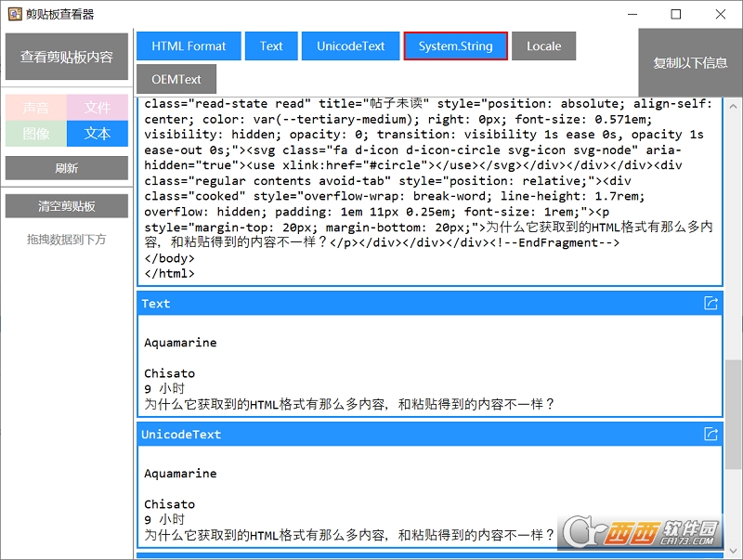743x560 pixels.
Task: Select the Text format tab
Action: pyautogui.click(x=271, y=46)
